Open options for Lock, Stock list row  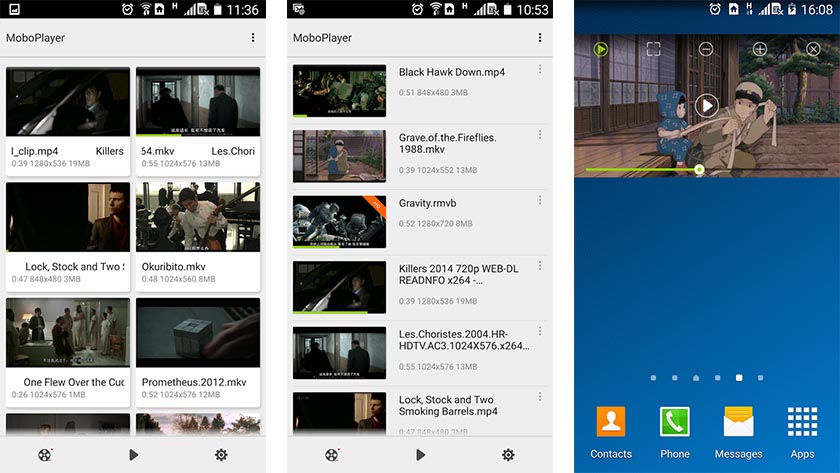pos(540,397)
